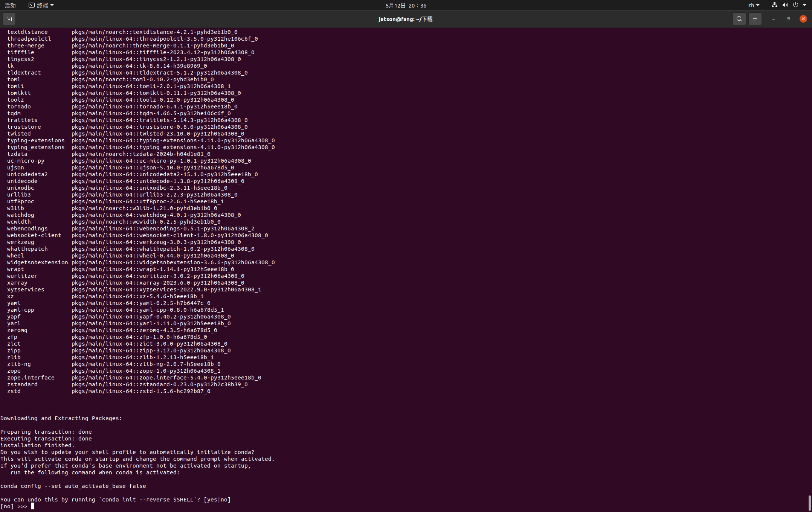Click the 'tifffile' package row

tap(131, 52)
